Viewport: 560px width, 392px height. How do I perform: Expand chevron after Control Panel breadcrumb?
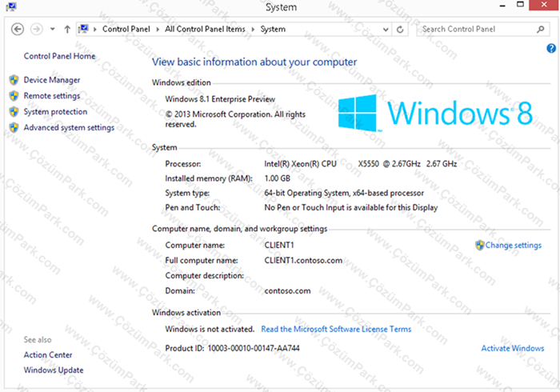click(x=158, y=30)
